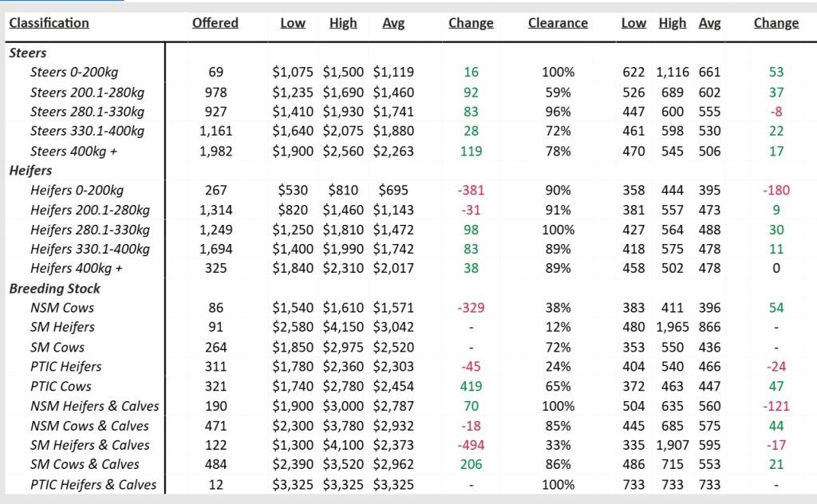Select the PTIC Heifers & Calves row label

[93, 484]
